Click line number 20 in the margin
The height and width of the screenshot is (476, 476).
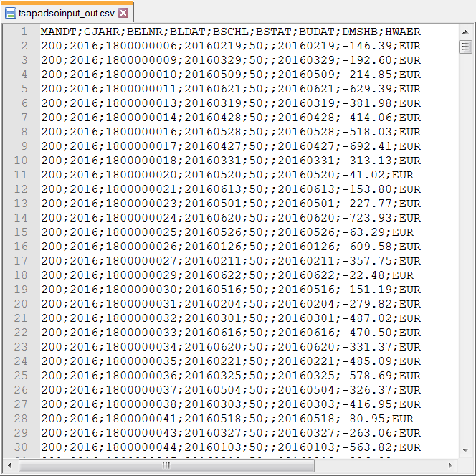tap(21, 304)
